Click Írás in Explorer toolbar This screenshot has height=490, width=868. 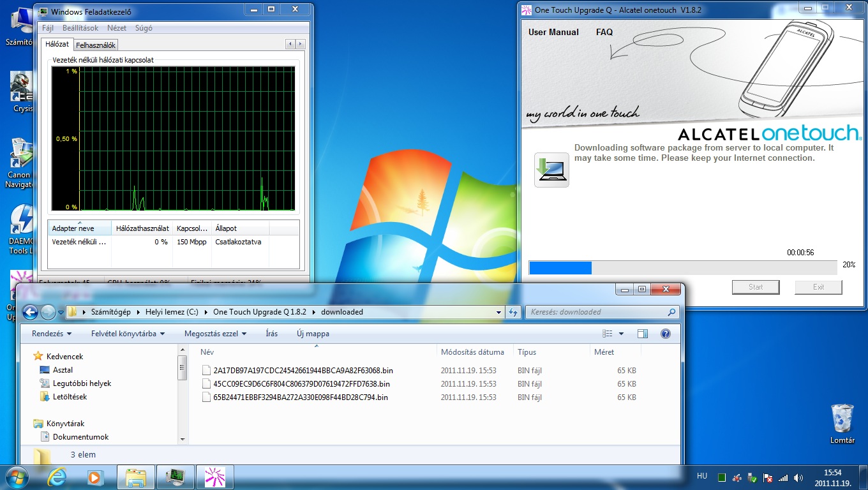click(x=272, y=334)
